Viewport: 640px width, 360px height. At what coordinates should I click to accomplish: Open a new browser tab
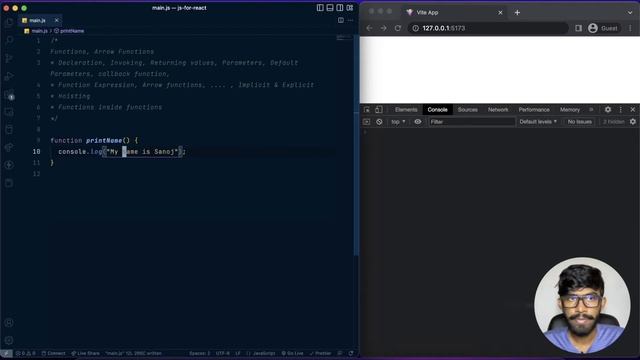tap(517, 13)
